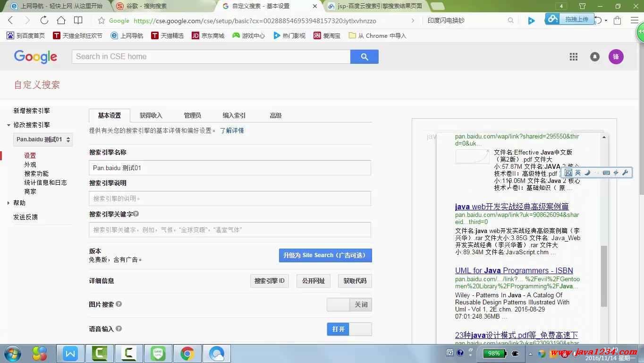644x363 pixels.
Task: Select 外观 in sidebar
Action: tap(30, 164)
